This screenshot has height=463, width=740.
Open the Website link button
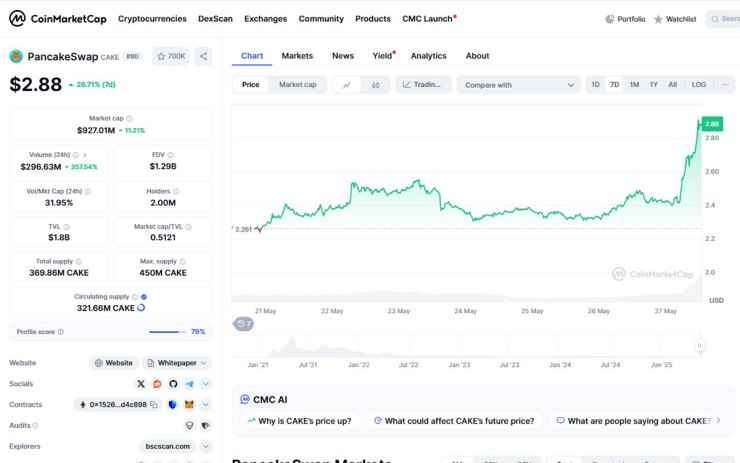[x=114, y=363]
